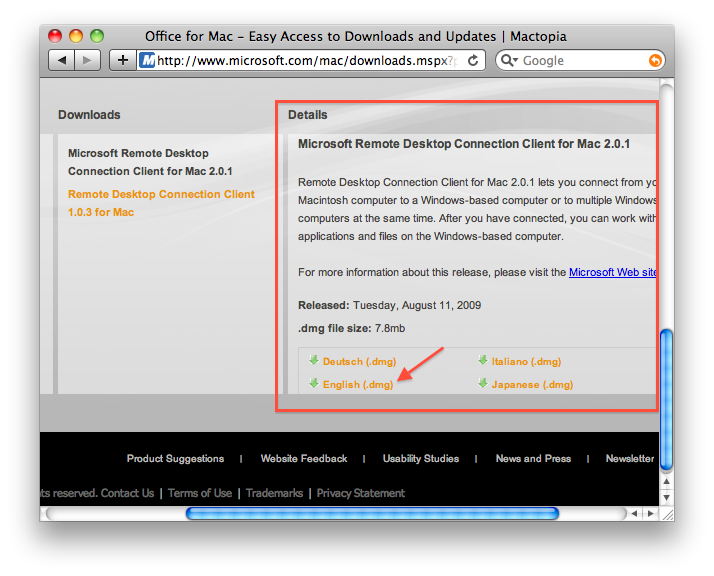Click the horizontal scrollbar left arrow

634,514
